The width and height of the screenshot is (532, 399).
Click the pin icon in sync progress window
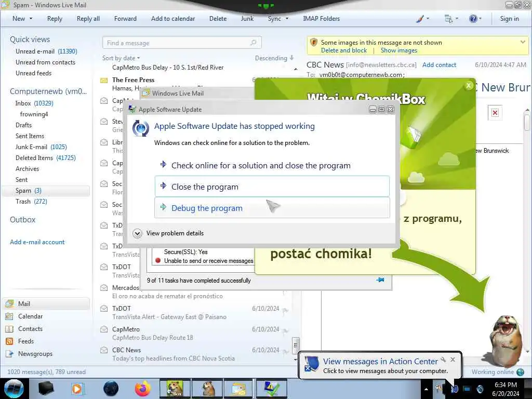pyautogui.click(x=380, y=280)
